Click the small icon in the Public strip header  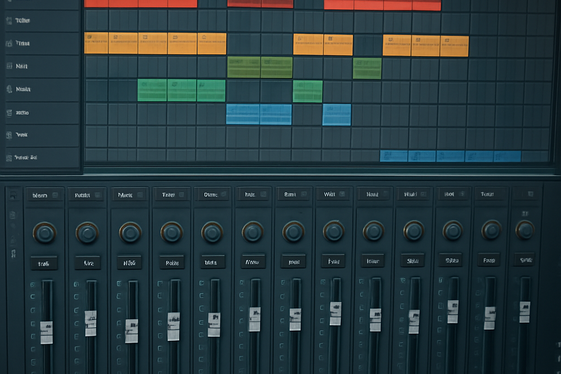[98, 195]
